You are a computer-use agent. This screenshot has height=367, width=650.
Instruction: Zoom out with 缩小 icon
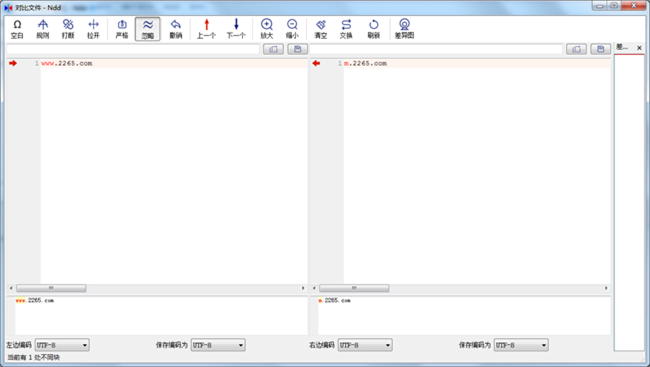[x=292, y=29]
